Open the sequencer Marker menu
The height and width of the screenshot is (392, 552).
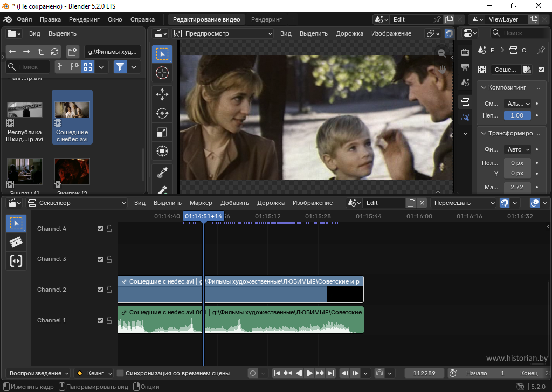point(201,203)
